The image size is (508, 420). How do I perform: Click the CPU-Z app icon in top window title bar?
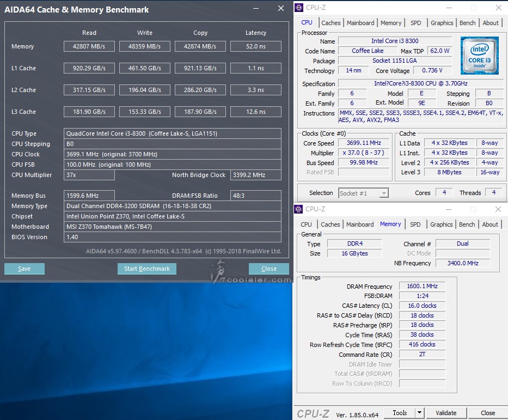point(299,8)
